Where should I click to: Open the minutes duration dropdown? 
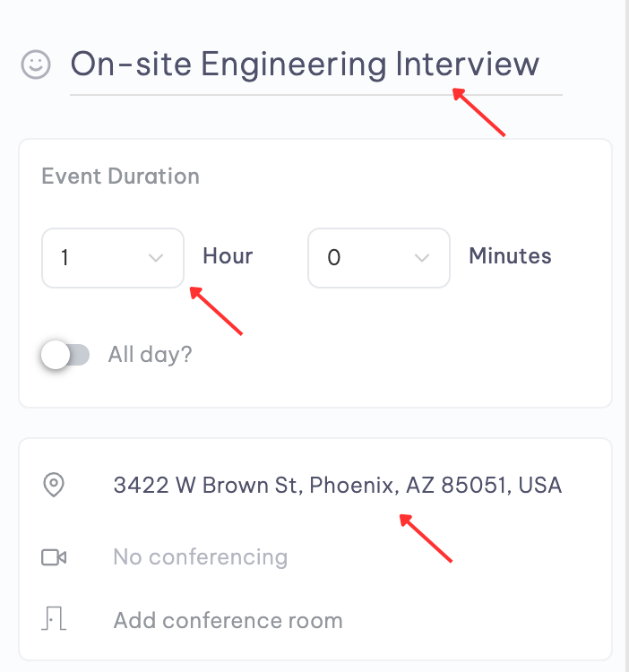[x=379, y=258]
